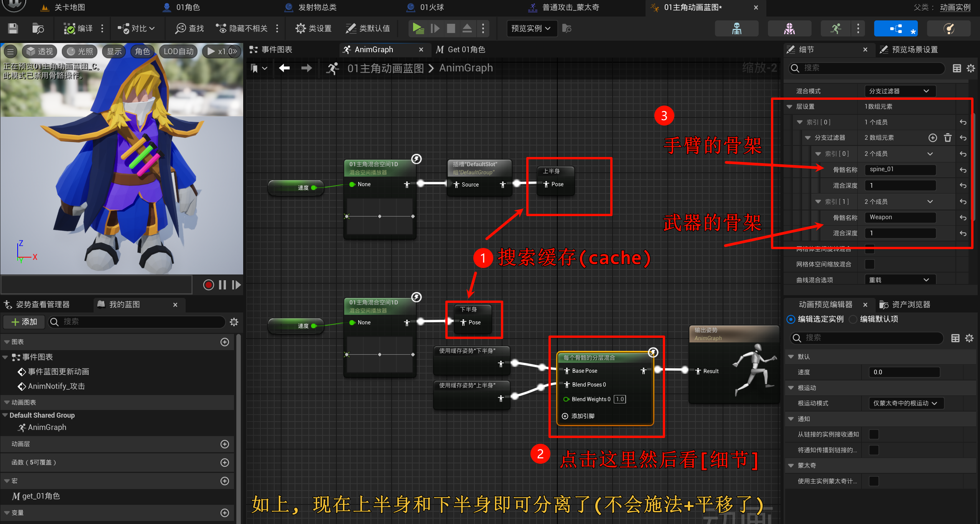This screenshot has width=980, height=524.
Task: Click record button under preview viewport
Action: (208, 285)
